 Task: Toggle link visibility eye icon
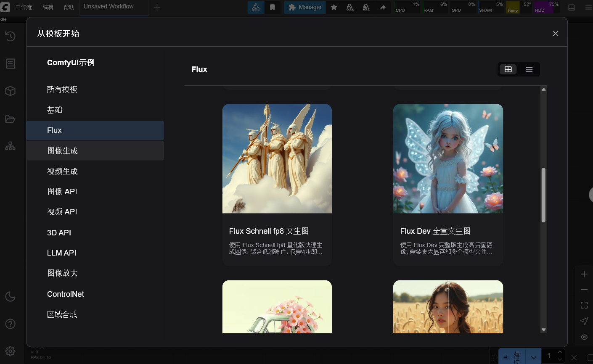[x=584, y=337]
